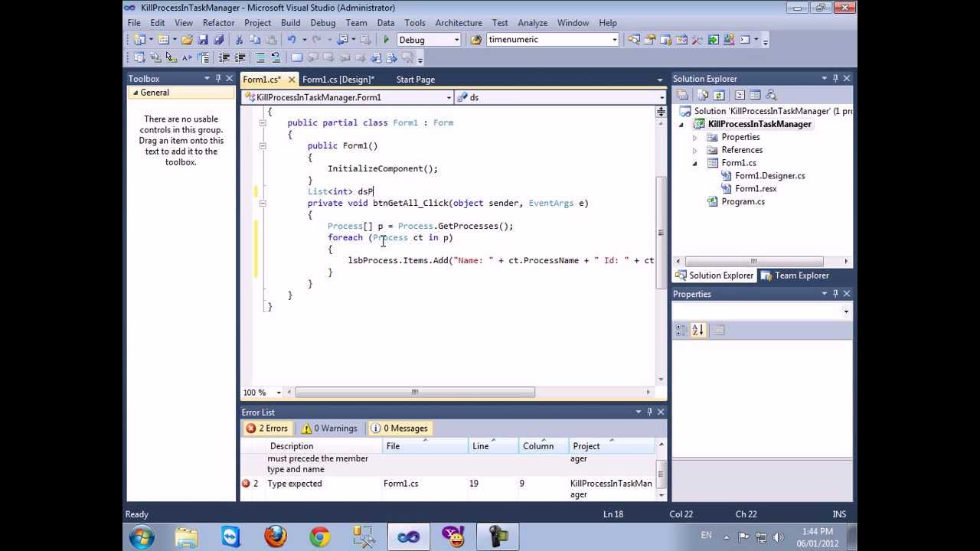
Task: Sort Error List by Project column
Action: point(611,446)
